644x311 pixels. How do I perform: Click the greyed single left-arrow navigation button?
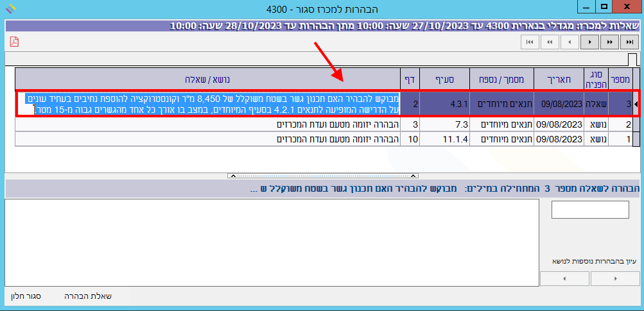coord(570,42)
